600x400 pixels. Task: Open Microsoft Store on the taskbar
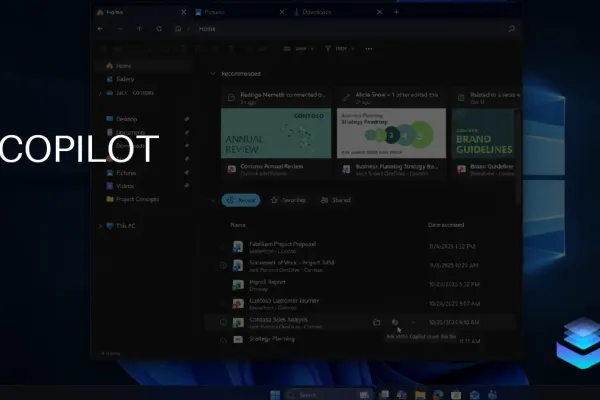click(x=456, y=395)
